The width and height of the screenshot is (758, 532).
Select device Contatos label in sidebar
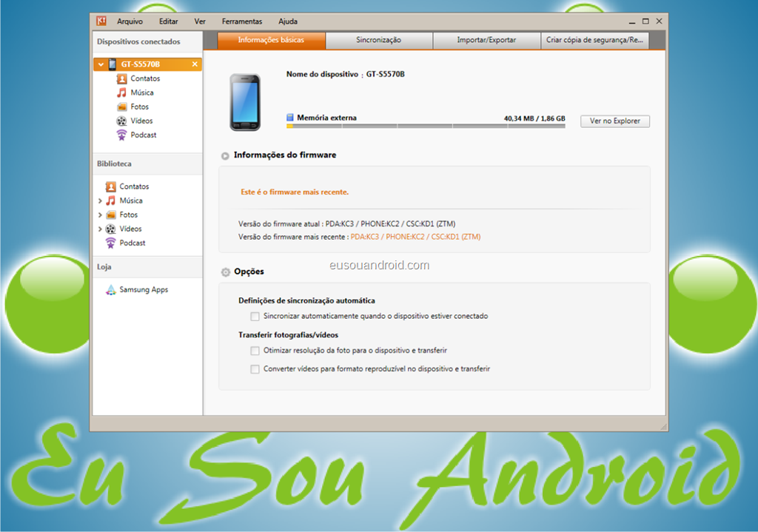(145, 78)
